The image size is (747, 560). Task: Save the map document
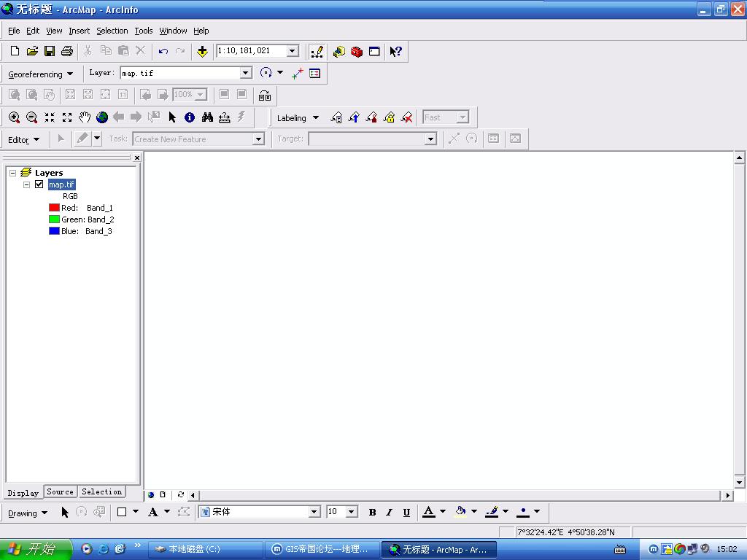(x=50, y=51)
